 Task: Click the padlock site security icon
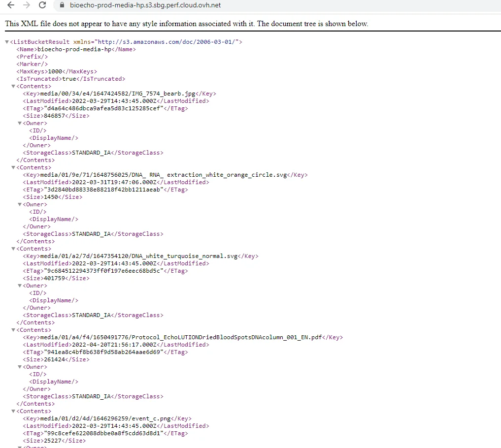point(61,5)
